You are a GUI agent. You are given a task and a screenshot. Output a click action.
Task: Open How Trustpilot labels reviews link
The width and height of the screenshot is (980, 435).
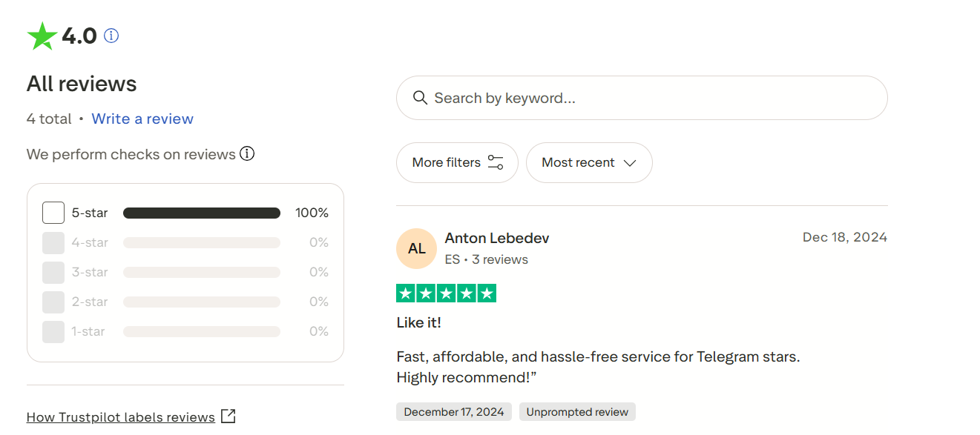pos(120,417)
